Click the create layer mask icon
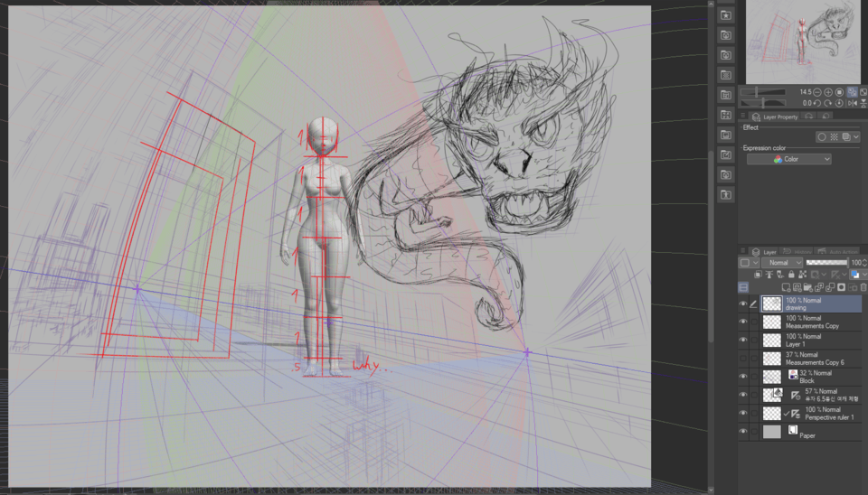The width and height of the screenshot is (868, 495). [x=842, y=287]
